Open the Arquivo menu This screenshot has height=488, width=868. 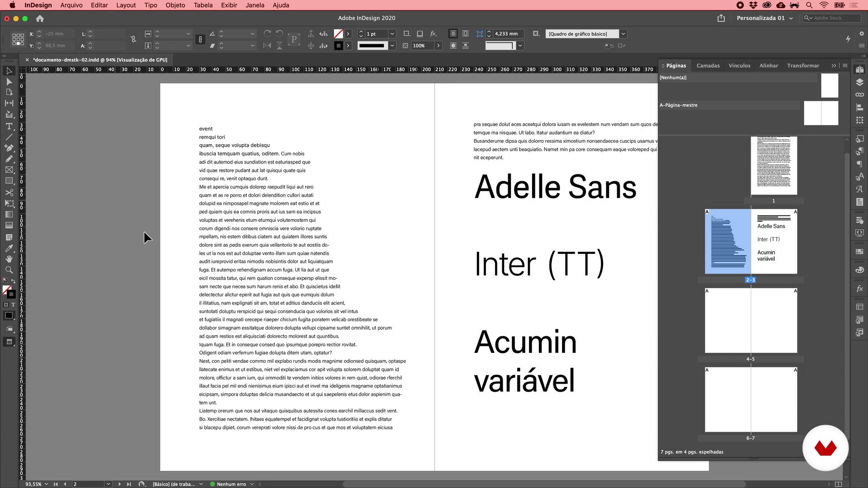[x=71, y=5]
